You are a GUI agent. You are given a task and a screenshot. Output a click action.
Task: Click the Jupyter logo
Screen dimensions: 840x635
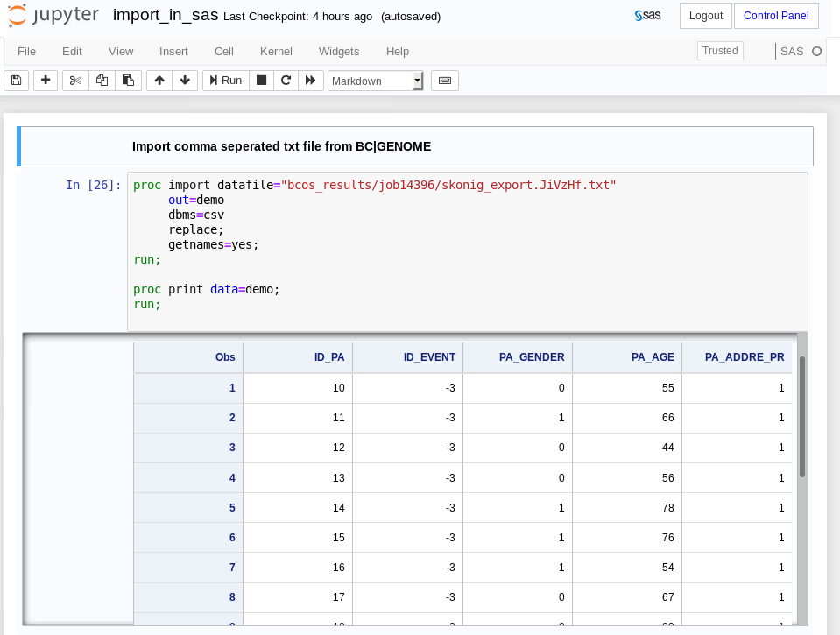(53, 15)
